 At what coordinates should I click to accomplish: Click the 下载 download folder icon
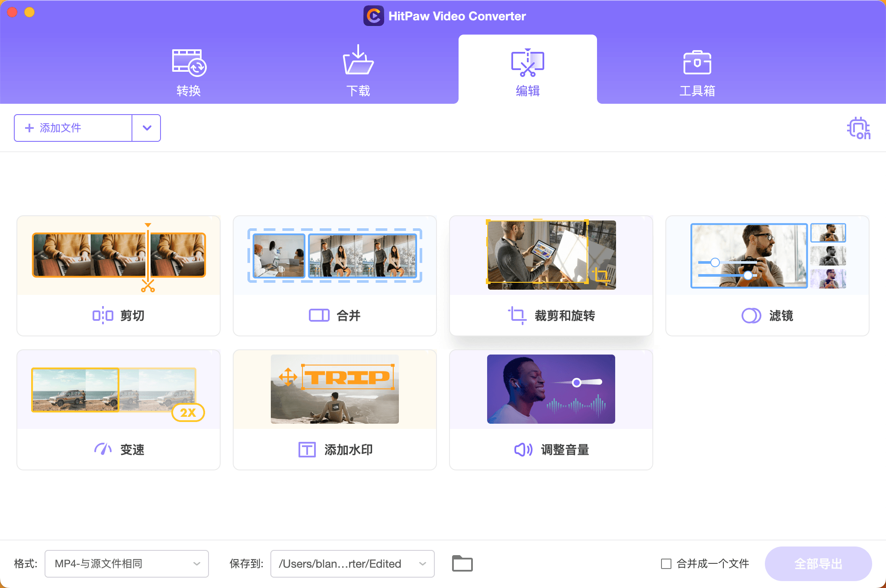[358, 60]
